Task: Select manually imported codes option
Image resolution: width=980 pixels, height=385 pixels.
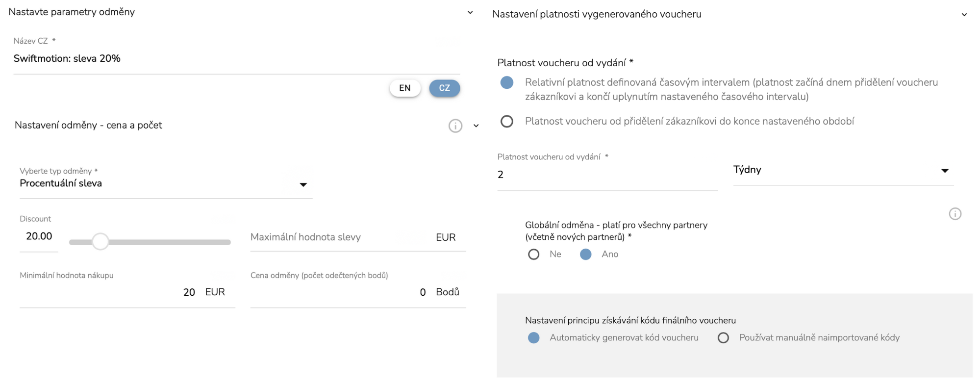Action: click(723, 337)
